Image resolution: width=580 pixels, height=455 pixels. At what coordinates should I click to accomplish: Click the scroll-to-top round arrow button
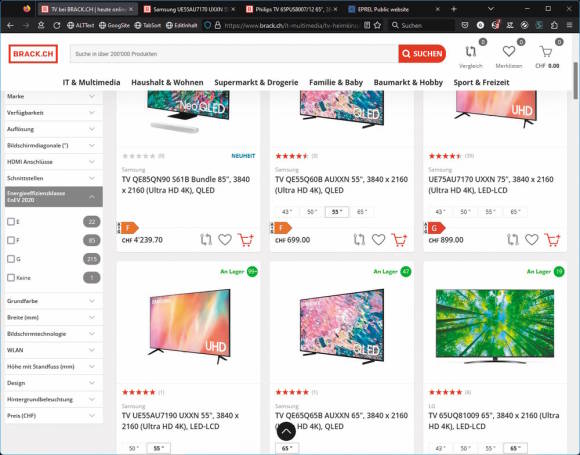[x=286, y=431]
